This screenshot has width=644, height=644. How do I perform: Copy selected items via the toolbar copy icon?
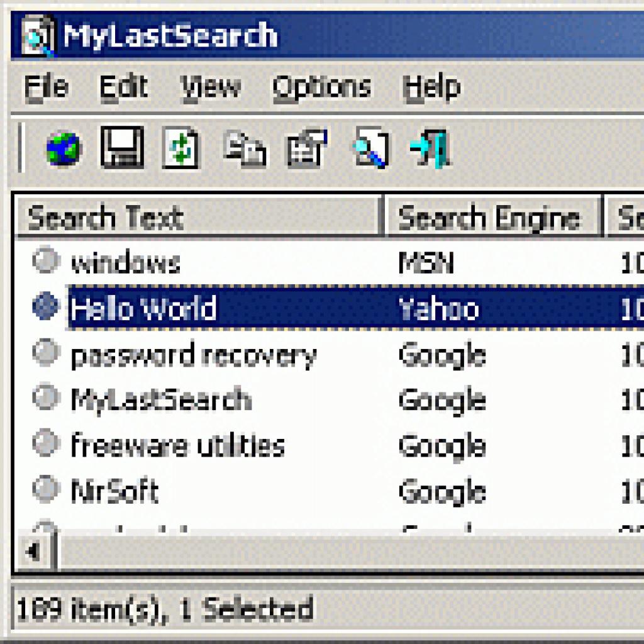(x=245, y=148)
